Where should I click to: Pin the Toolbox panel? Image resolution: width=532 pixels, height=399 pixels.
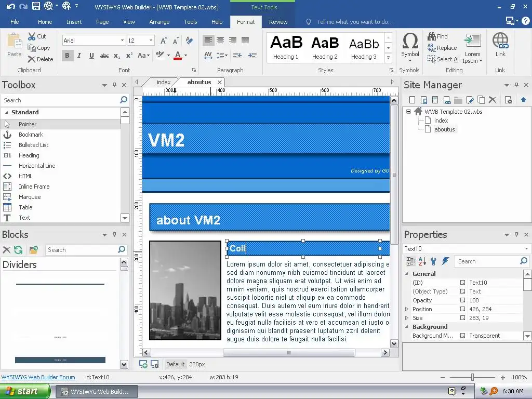pos(115,85)
